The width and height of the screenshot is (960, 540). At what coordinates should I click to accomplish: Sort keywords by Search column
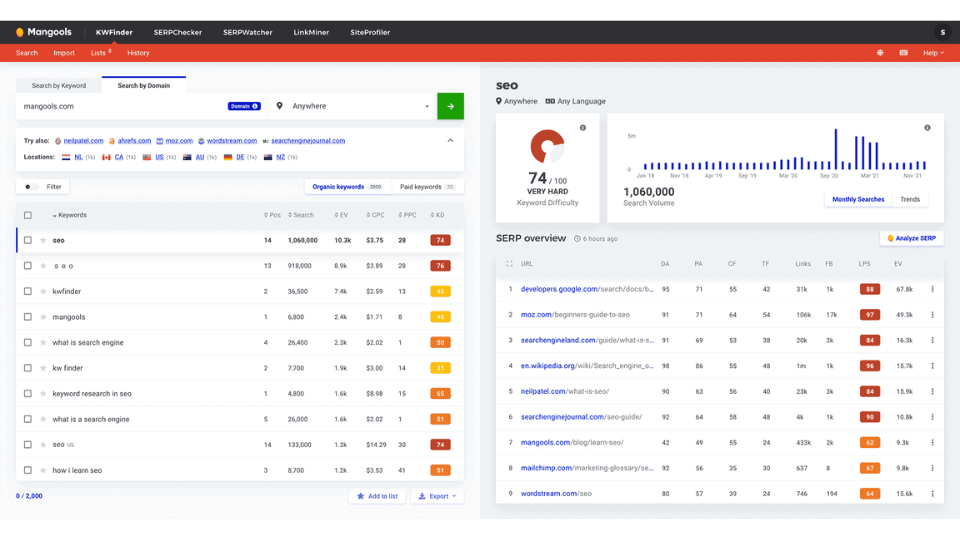coord(301,215)
